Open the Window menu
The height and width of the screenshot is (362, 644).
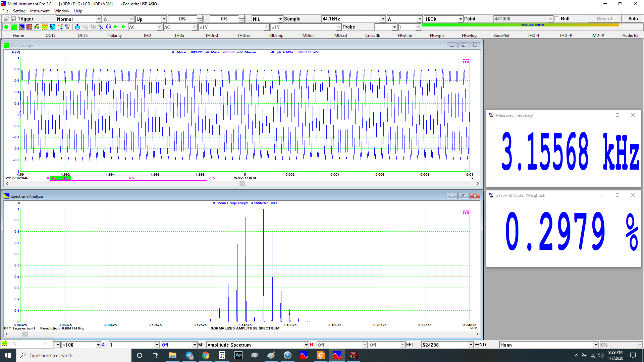pos(62,11)
